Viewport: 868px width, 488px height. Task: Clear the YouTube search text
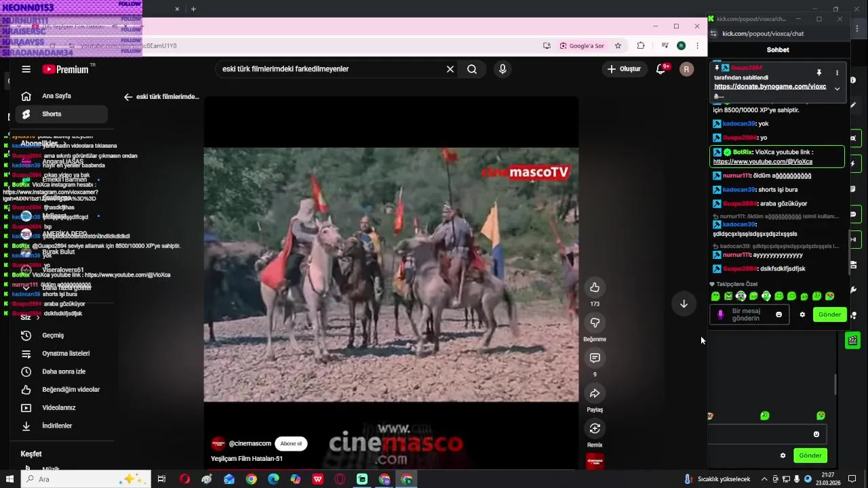click(x=450, y=69)
